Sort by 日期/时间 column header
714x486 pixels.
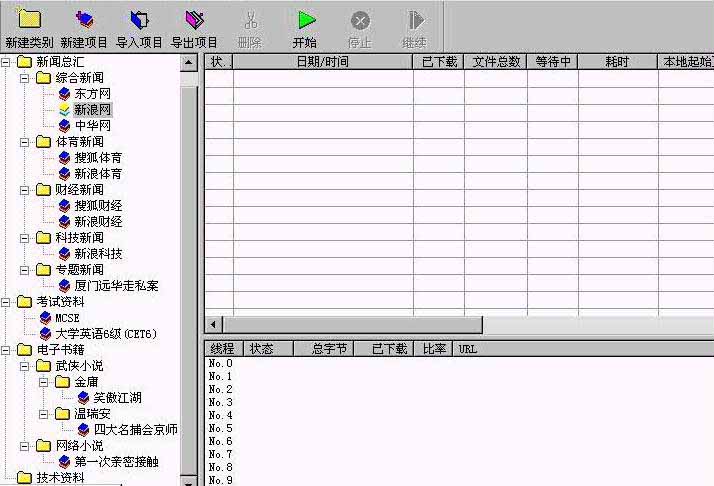click(x=322, y=62)
